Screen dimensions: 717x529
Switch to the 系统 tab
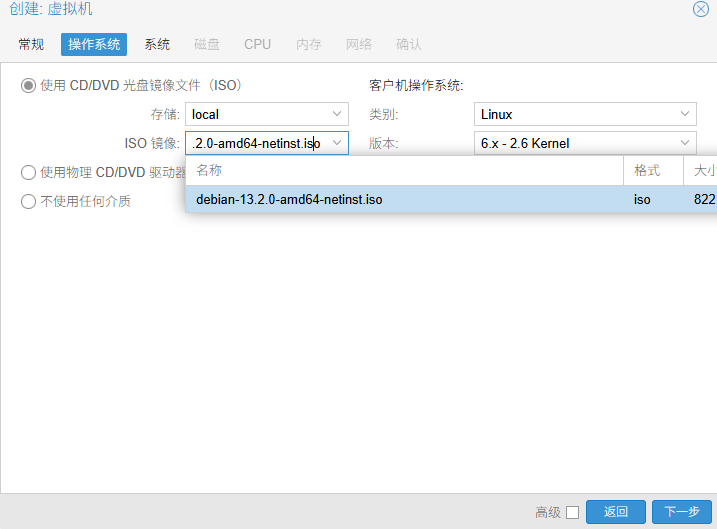coord(157,44)
